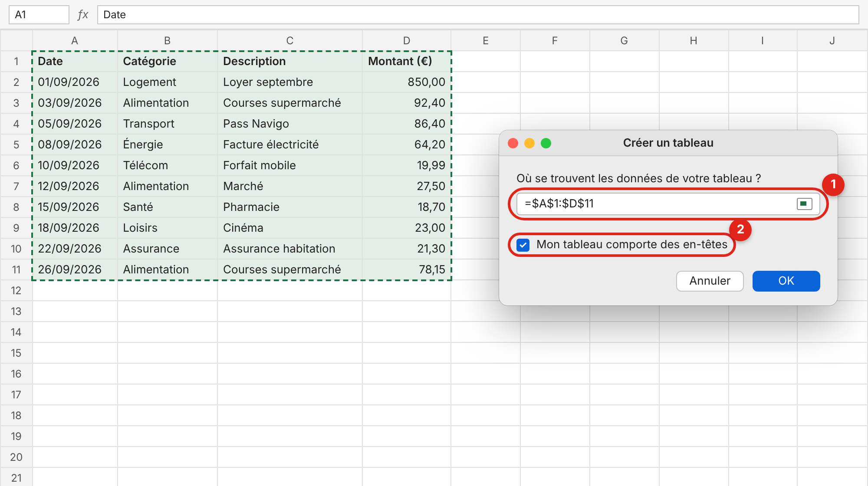The width and height of the screenshot is (868, 486).
Task: Click the 'Télécom' cell
Action: click(167, 165)
